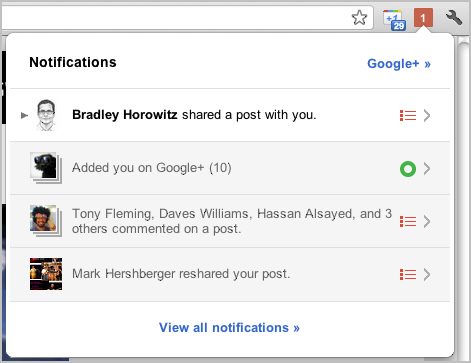Open the Chrome wrench menu
The image size is (471, 363).
point(453,18)
